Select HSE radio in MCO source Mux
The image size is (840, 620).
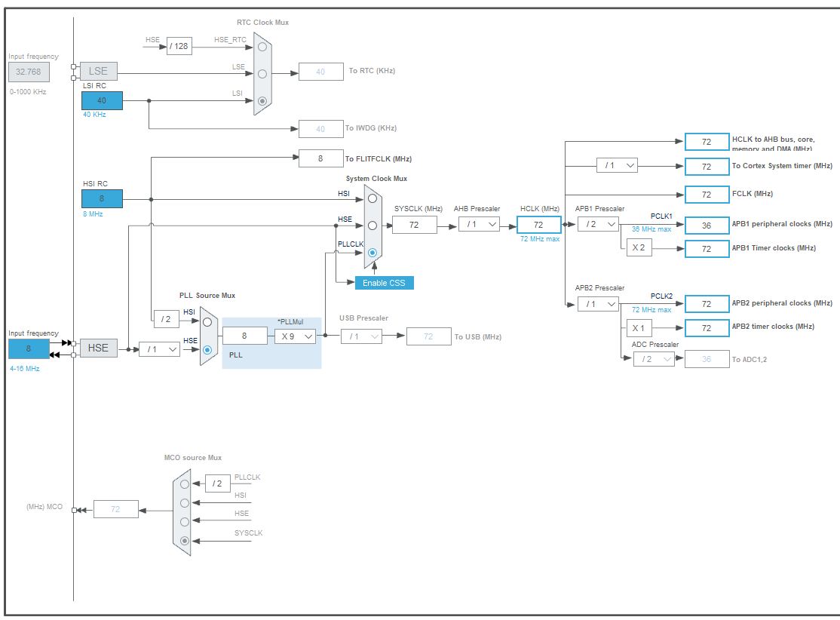(185, 521)
